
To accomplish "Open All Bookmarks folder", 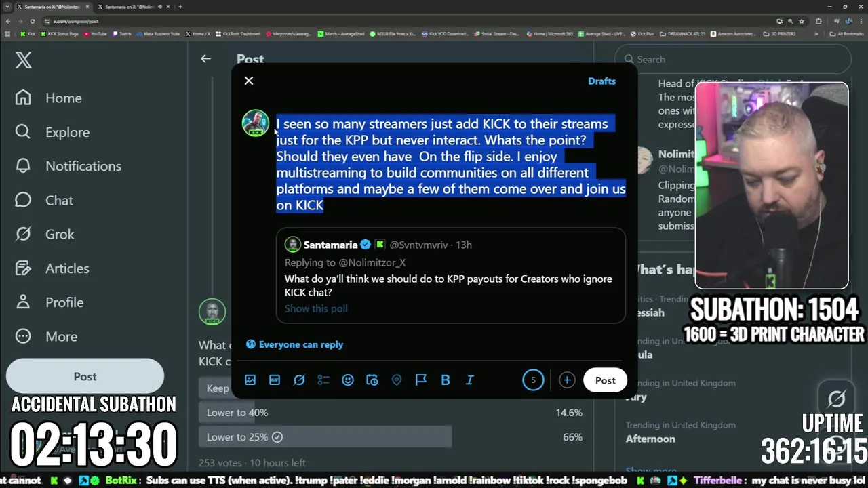I will click(x=847, y=33).
